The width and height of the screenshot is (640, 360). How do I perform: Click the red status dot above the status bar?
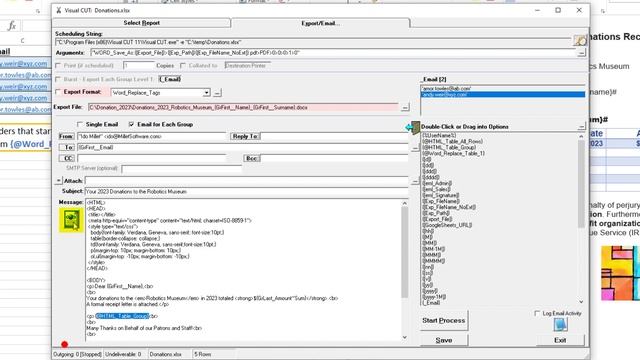[64, 344]
